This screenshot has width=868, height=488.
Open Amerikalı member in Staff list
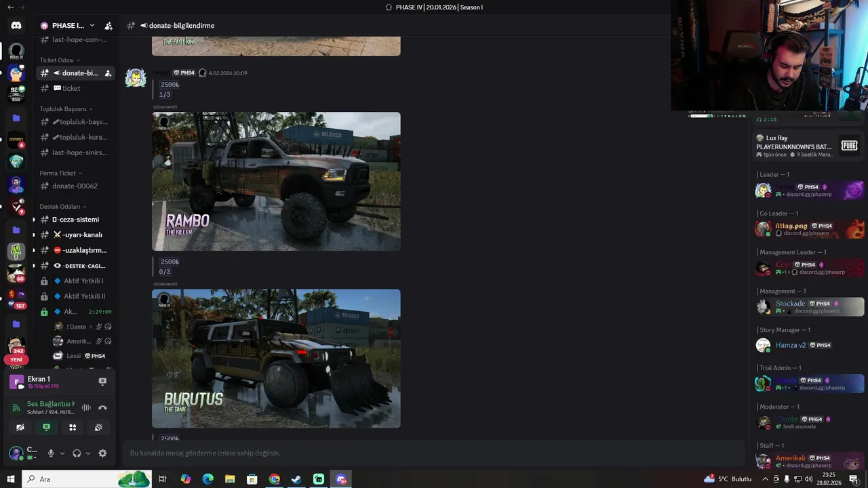tap(809, 461)
